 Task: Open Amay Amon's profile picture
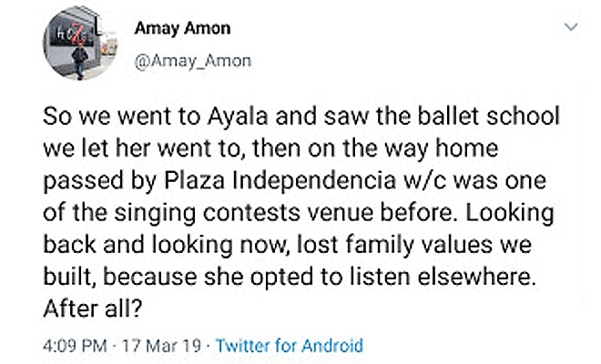80,44
